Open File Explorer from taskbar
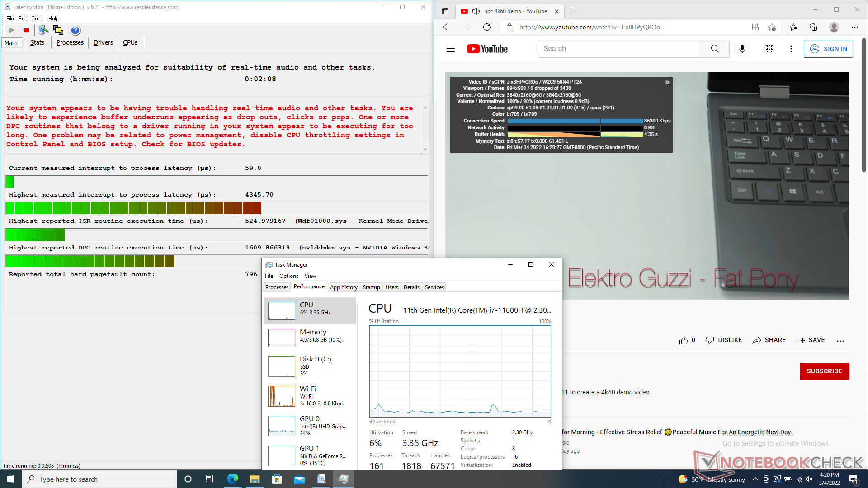The image size is (868, 488). pyautogui.click(x=255, y=479)
